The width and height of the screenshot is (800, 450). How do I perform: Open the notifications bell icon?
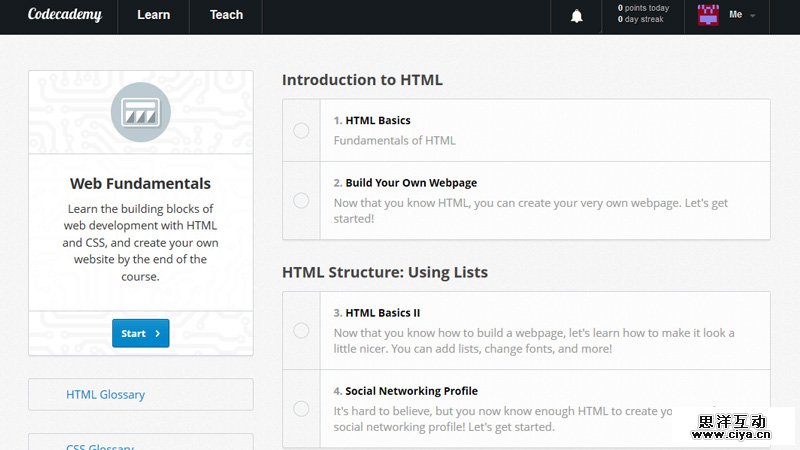[577, 16]
